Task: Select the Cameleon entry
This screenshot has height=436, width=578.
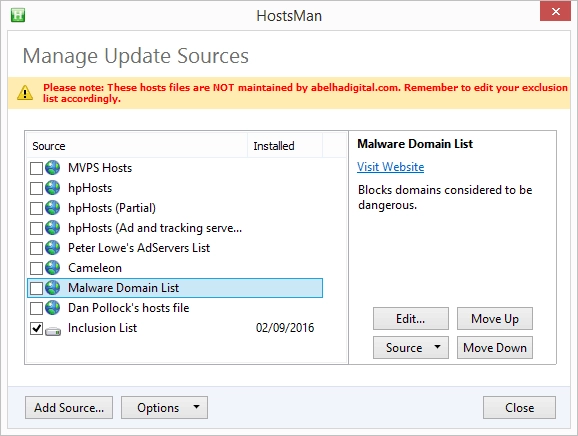Action: (95, 268)
